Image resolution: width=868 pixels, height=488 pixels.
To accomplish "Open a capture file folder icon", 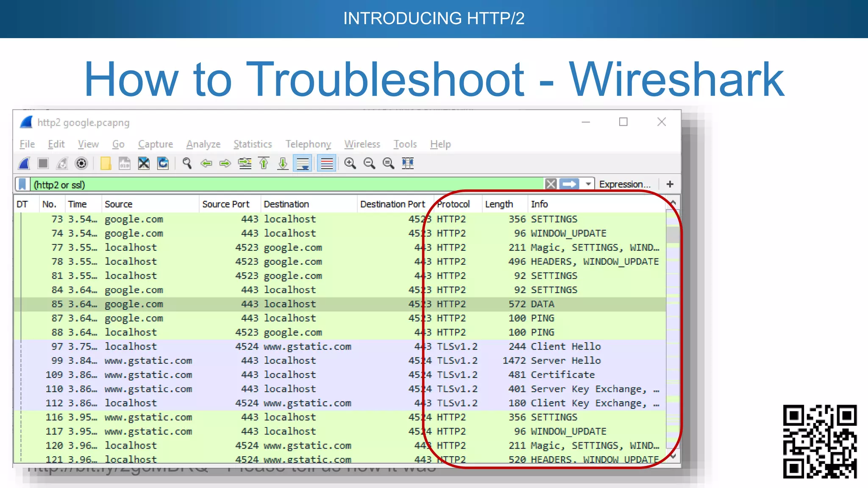I will click(x=106, y=164).
